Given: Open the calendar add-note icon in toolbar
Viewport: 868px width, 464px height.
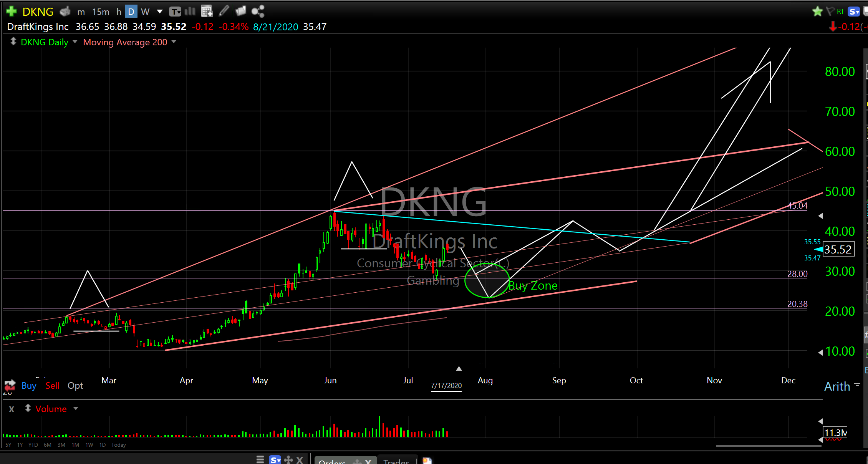Looking at the screenshot, I should (x=207, y=11).
